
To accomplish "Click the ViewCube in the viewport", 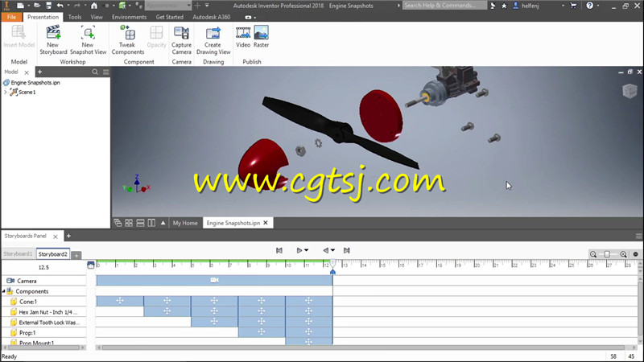I will (x=630, y=91).
